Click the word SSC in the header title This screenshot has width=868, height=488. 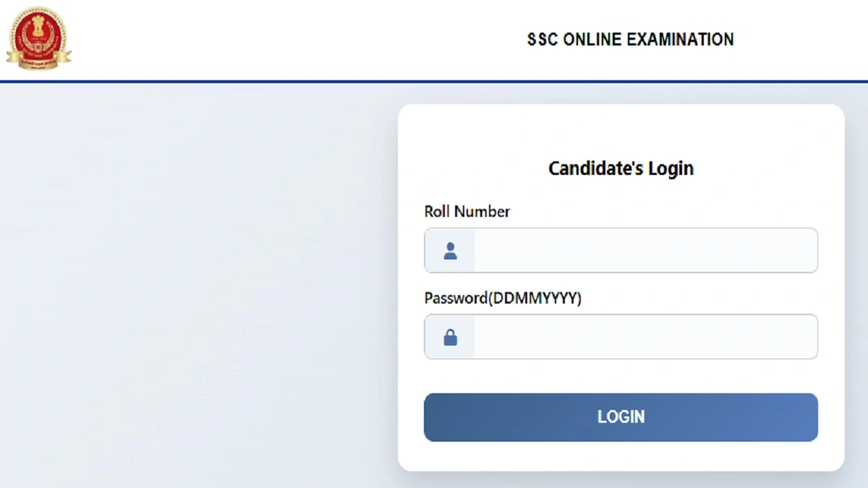(542, 39)
